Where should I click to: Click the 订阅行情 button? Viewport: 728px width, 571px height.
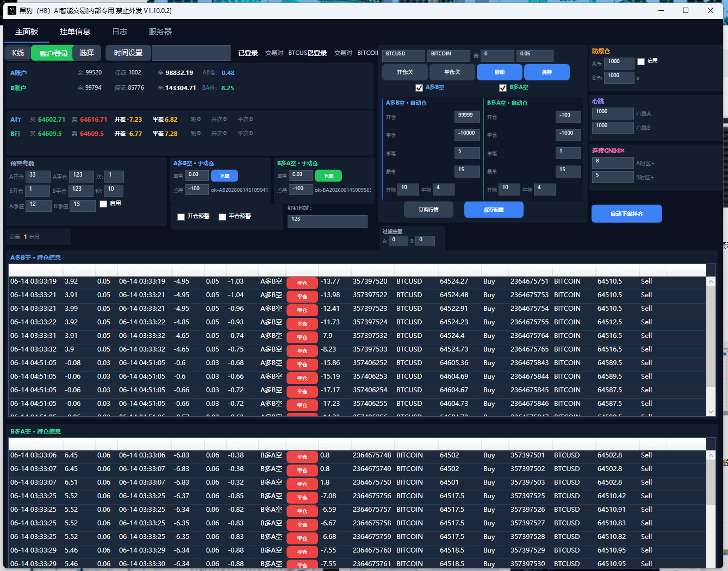[428, 210]
